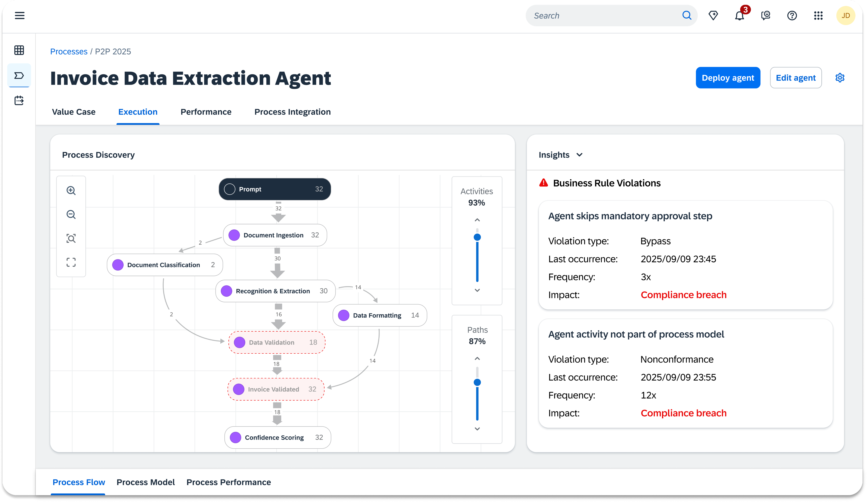Click Paths slider down chevron
This screenshot has width=868, height=503.
click(477, 429)
